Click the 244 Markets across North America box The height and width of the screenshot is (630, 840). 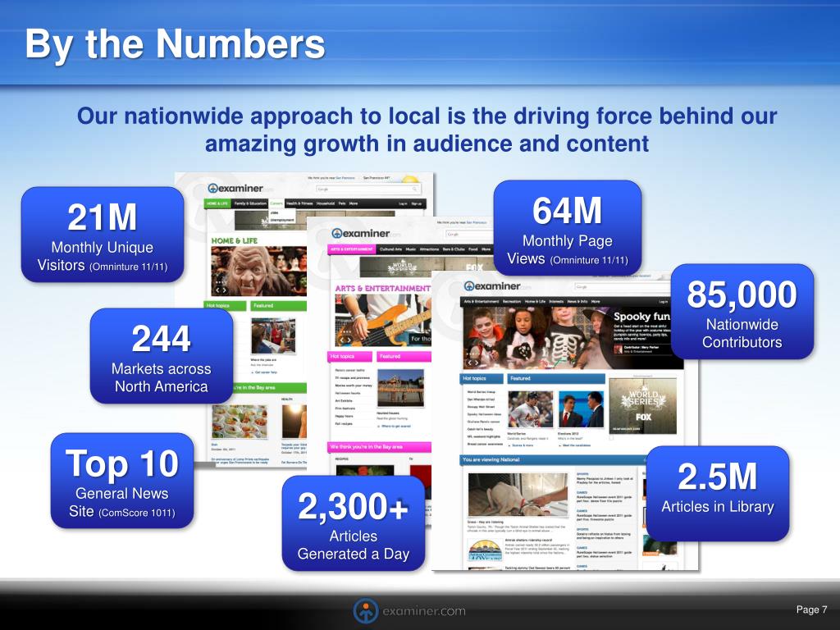(162, 356)
